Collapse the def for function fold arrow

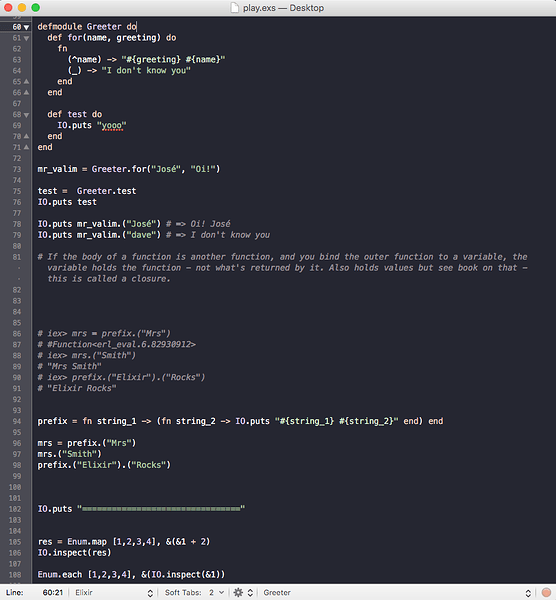pyautogui.click(x=26, y=38)
